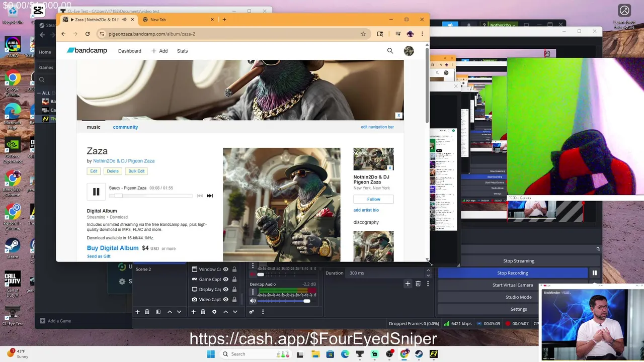Image resolution: width=644 pixels, height=362 pixels.
Task: Open Stats in Bandcamp nav
Action: tap(182, 51)
